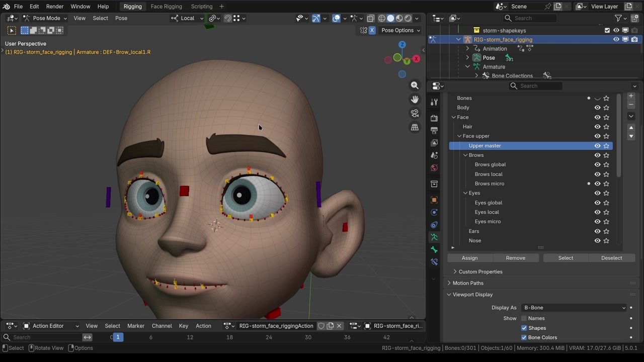Hide the Brows micro bone collection
The image size is (644, 362).
(x=597, y=184)
